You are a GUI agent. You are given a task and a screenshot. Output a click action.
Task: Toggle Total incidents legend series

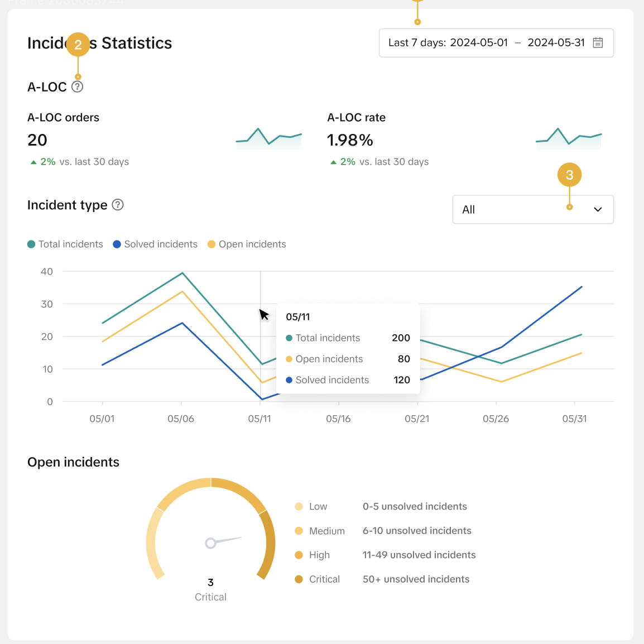point(65,244)
